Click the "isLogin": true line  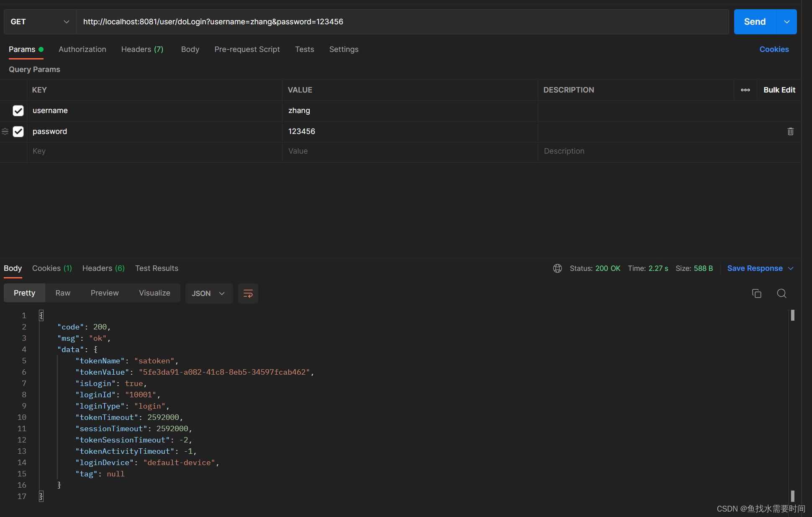pos(111,383)
